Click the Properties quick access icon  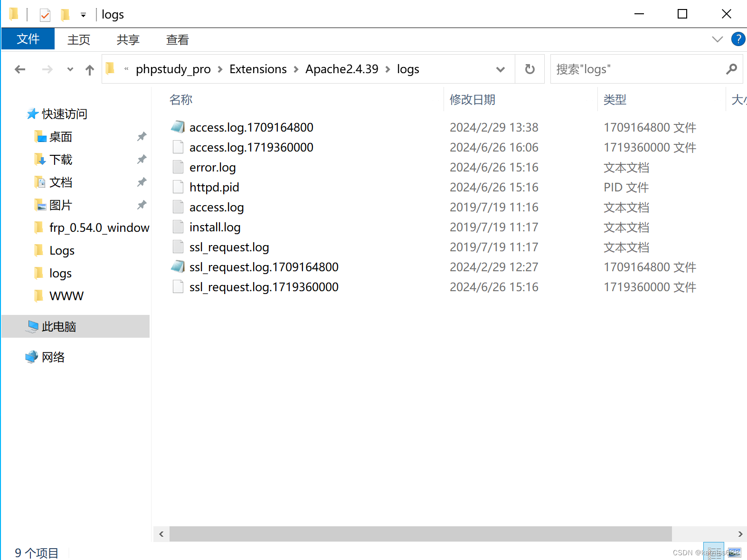point(45,15)
